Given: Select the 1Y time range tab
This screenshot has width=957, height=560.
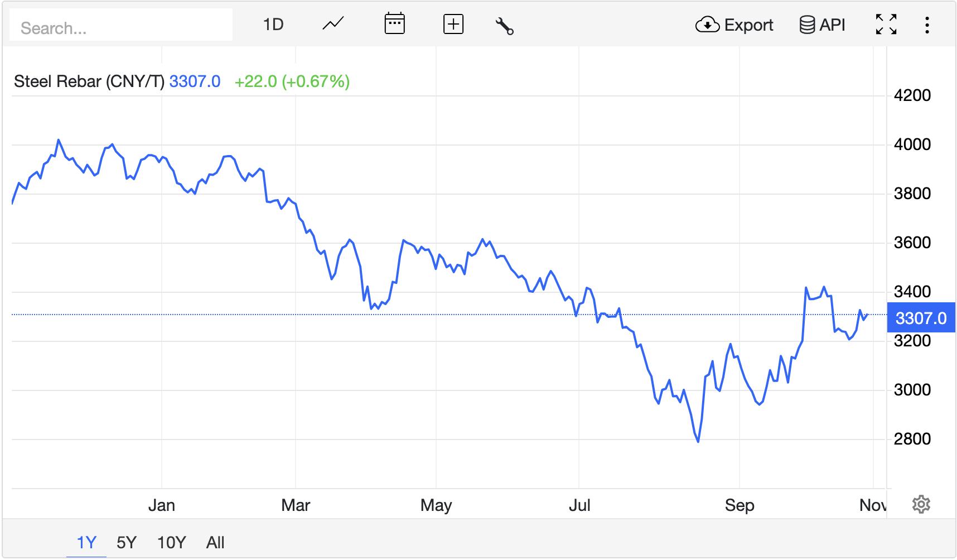Looking at the screenshot, I should (x=86, y=542).
